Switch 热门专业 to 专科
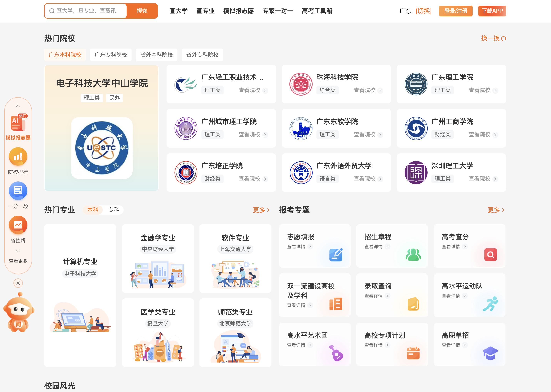551x392 pixels. click(x=113, y=210)
